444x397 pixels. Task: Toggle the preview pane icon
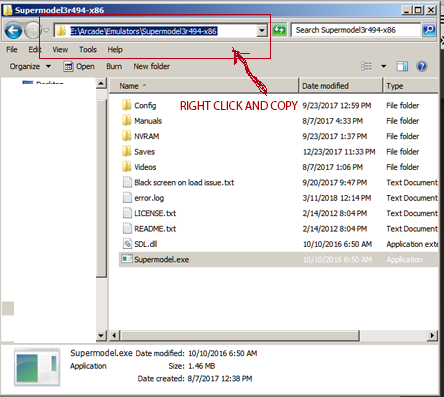pyautogui.click(x=402, y=66)
